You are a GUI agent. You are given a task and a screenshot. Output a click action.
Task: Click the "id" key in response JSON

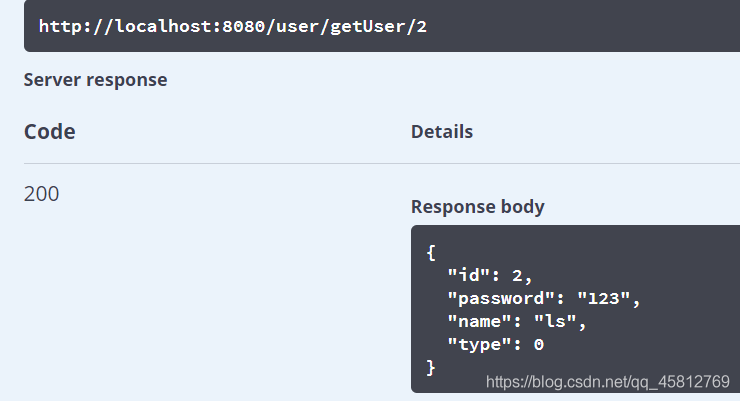(466, 276)
